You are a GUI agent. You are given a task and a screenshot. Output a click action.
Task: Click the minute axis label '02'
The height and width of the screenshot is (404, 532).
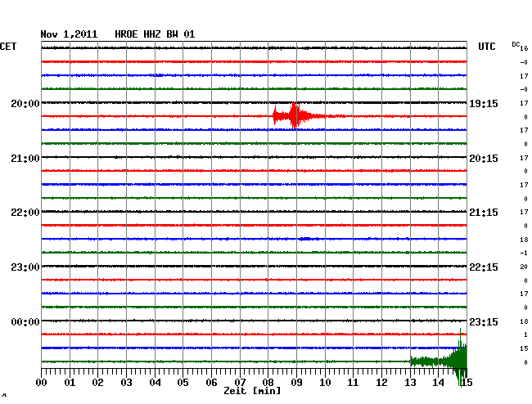click(97, 382)
